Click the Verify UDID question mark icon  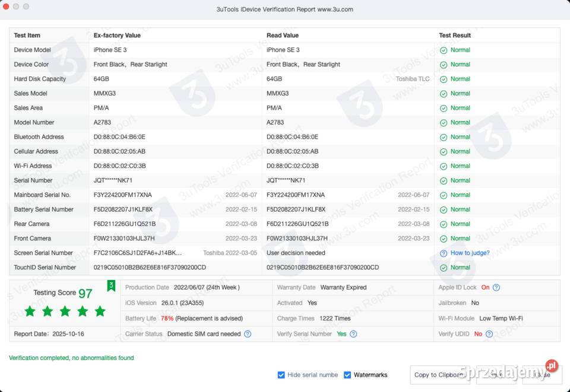489,334
